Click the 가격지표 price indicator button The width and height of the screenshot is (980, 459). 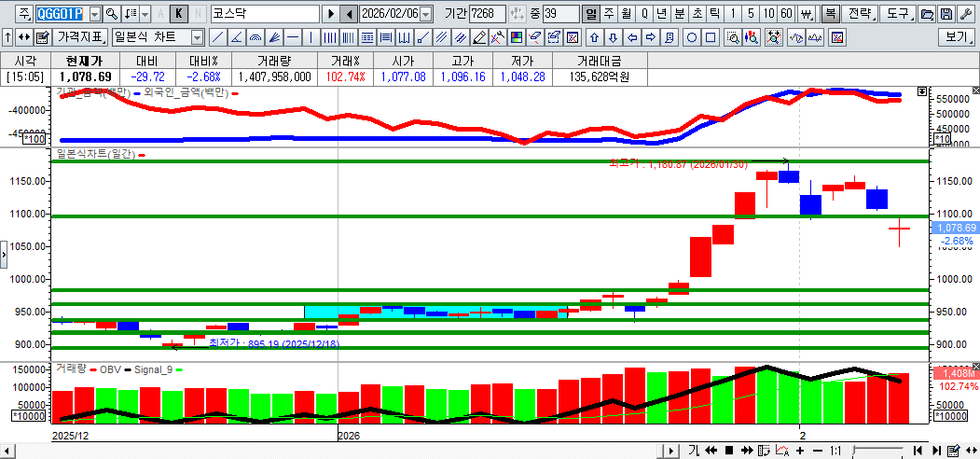pyautogui.click(x=81, y=37)
